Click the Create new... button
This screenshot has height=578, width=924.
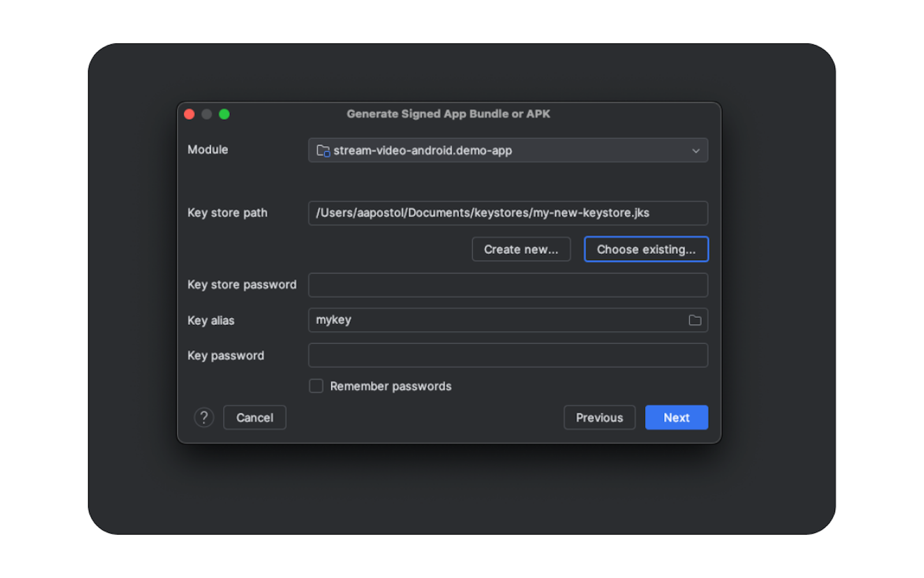521,249
